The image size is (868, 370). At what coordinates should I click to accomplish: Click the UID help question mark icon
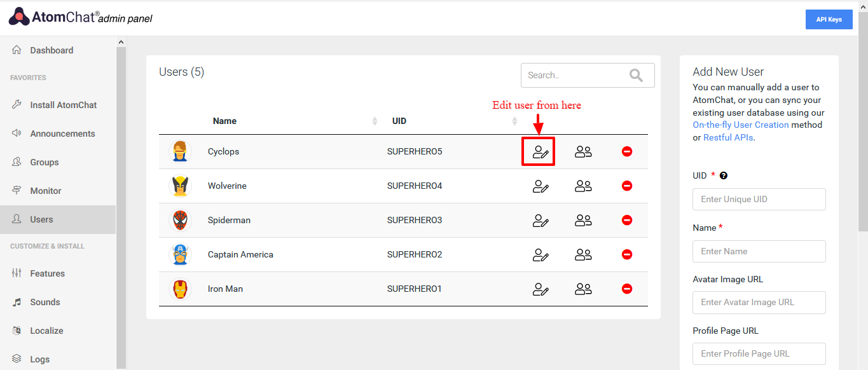tap(724, 176)
